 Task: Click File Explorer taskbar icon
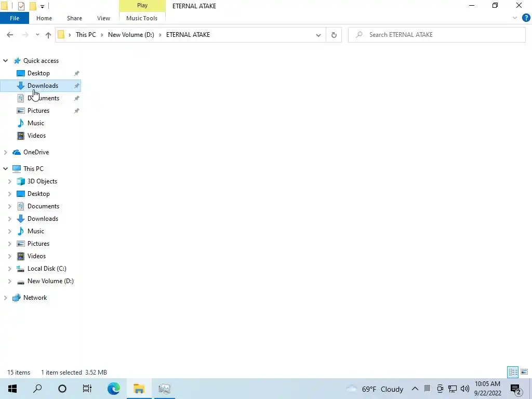[139, 389]
